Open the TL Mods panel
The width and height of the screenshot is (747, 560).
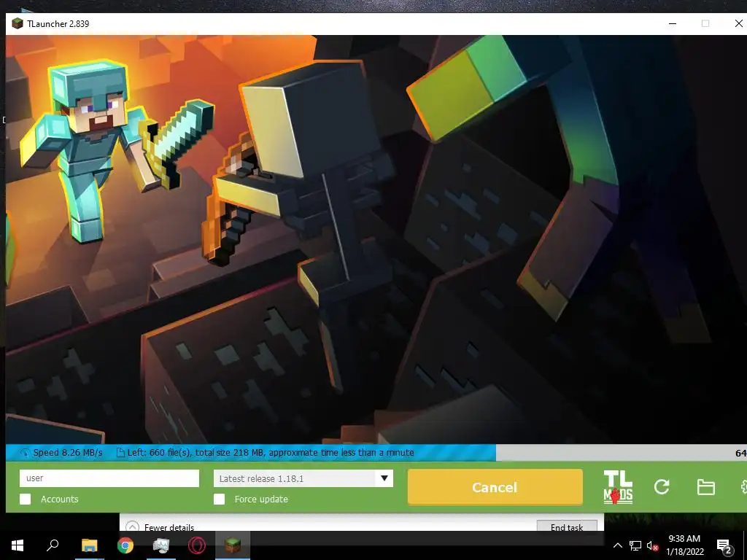[618, 486]
